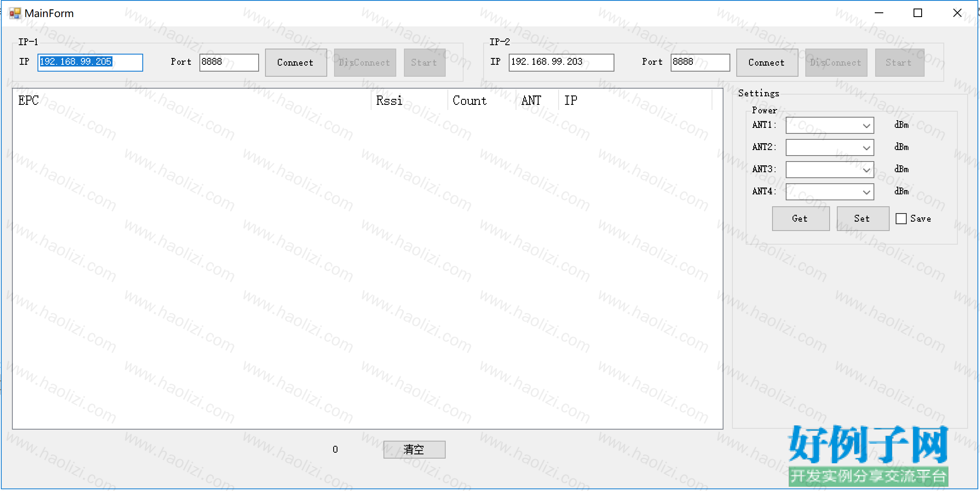The width and height of the screenshot is (980, 491).
Task: Focus the IP-1 address field 192.168.99.205
Action: pos(90,62)
